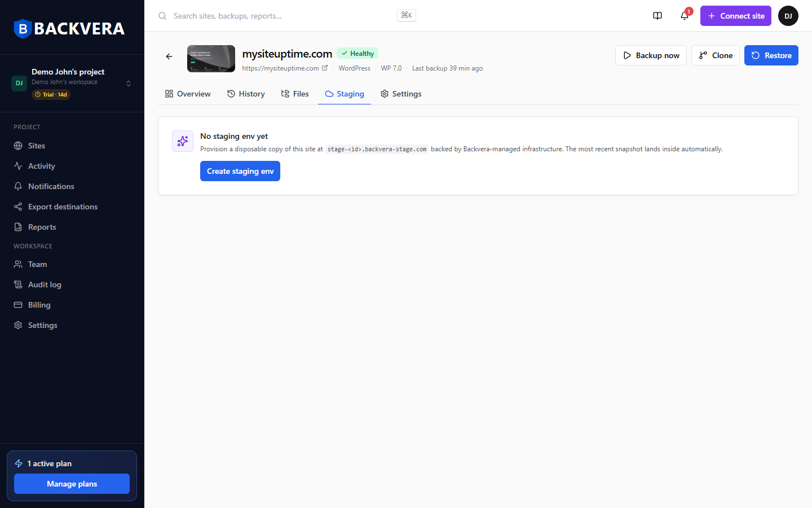Click the "1 active plan" text
Screen dimensions: 812x508
point(50,463)
